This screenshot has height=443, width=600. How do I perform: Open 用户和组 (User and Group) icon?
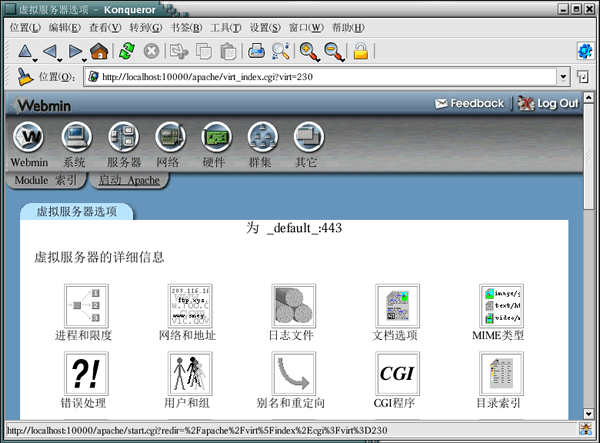[190, 373]
